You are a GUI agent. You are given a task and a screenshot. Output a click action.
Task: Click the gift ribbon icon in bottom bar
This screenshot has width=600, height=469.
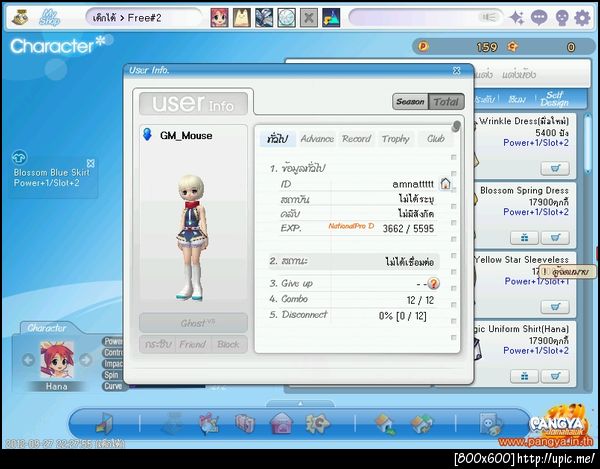pyautogui.click(x=209, y=423)
